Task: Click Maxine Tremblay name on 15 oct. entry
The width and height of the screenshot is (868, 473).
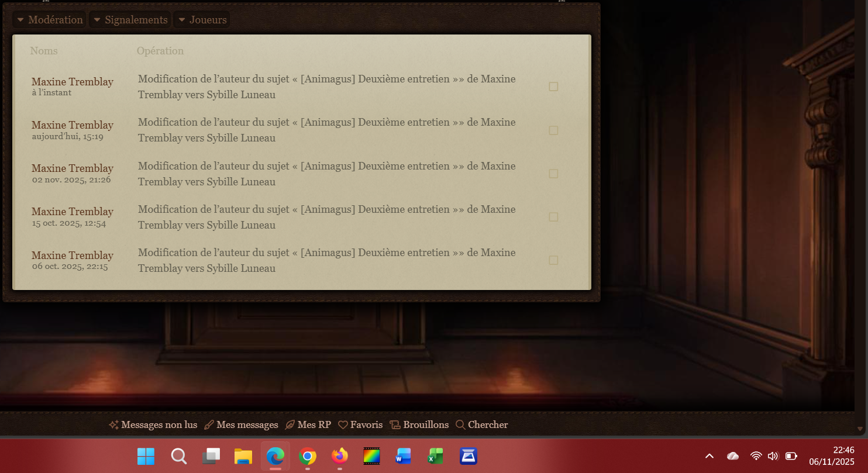Action: click(73, 212)
